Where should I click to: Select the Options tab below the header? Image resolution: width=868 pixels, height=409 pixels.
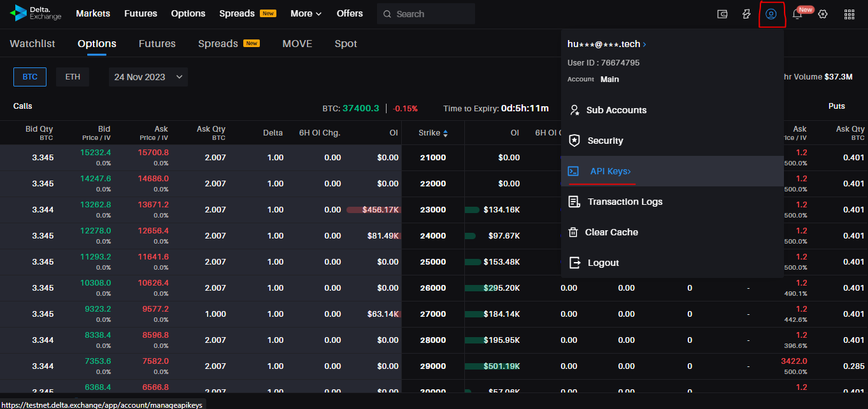[x=97, y=43]
